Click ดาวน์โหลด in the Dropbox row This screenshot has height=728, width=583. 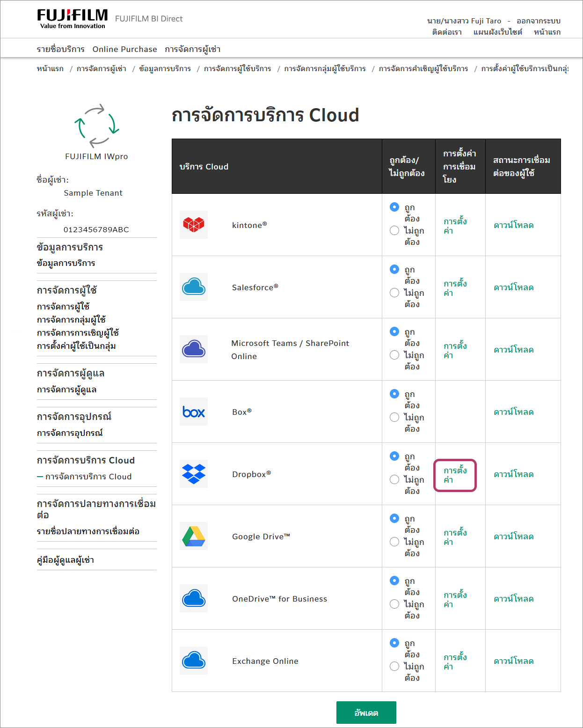point(514,474)
